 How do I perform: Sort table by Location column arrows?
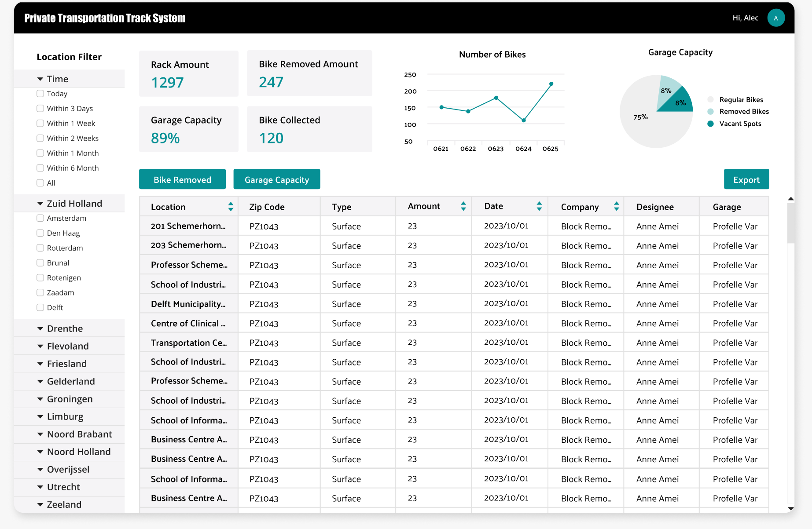231,207
